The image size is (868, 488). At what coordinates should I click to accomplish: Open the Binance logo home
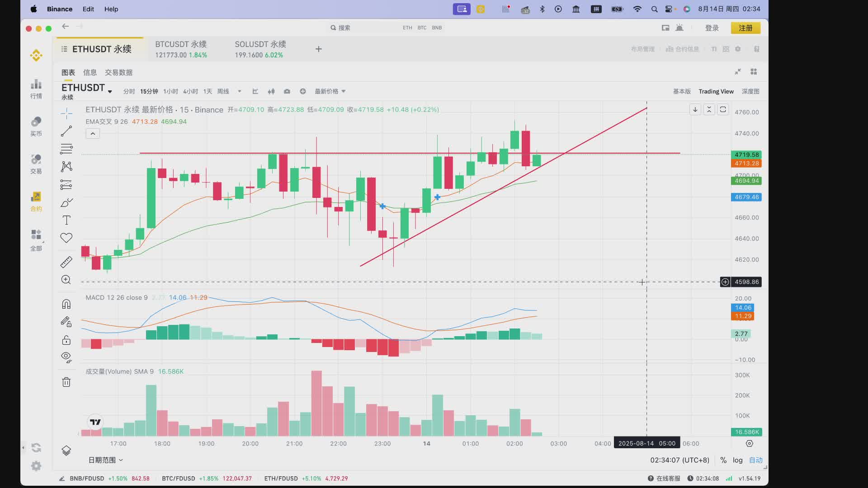36,56
